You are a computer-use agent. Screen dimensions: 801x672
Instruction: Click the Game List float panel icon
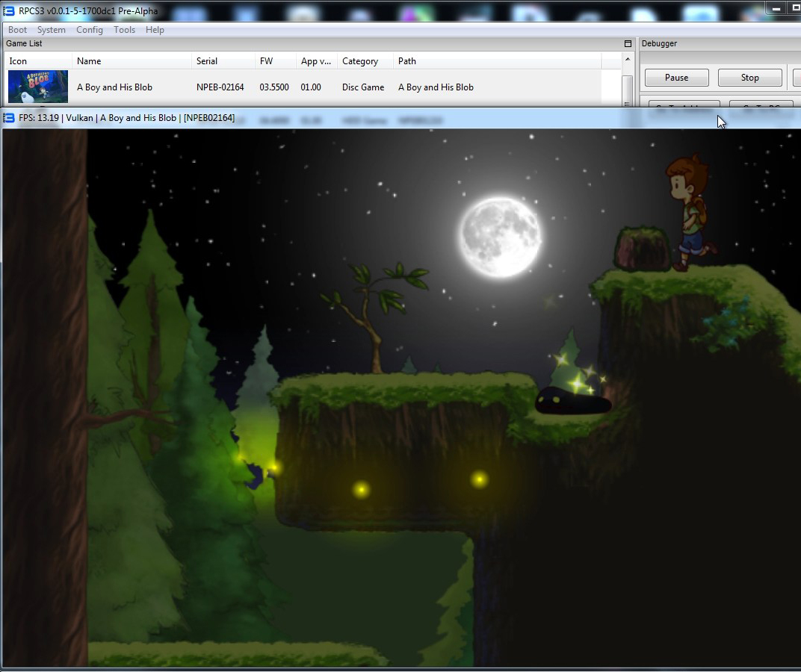coord(628,44)
